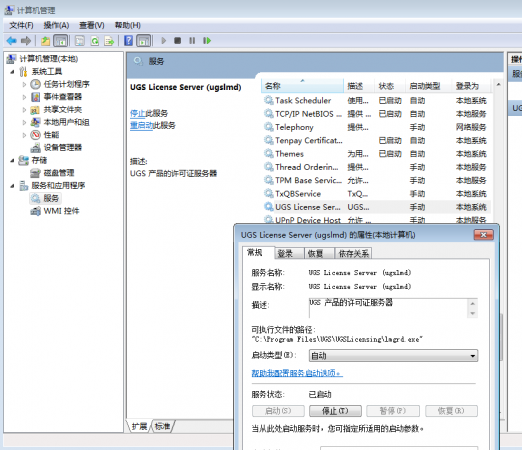Sort services by 登录为 column header

point(471,86)
